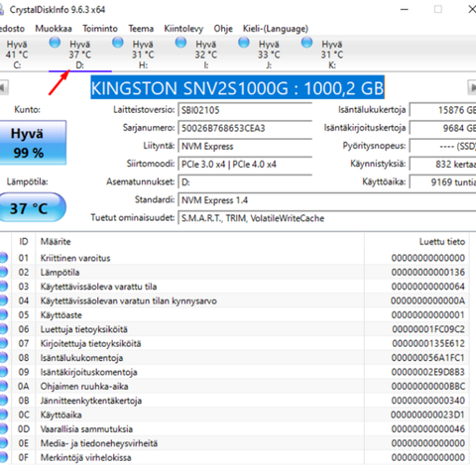Open the Muokkaa menu
Screen dimensions: 476x476
tap(54, 29)
